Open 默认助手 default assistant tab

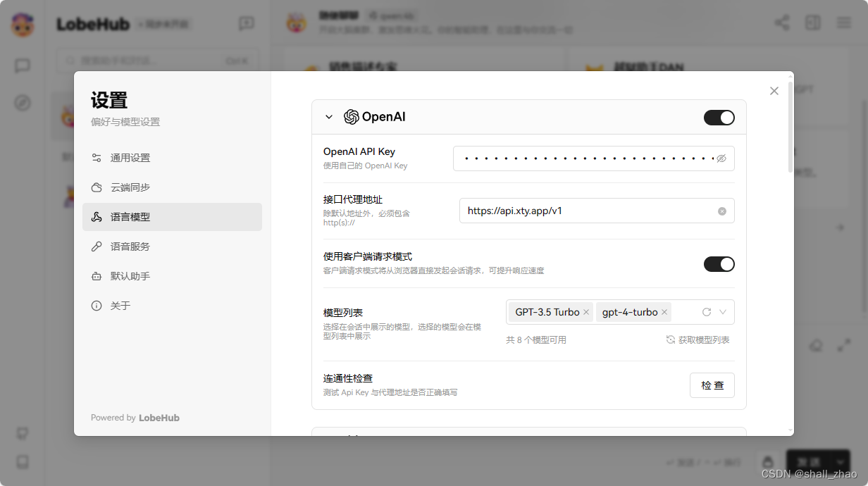tap(172, 276)
